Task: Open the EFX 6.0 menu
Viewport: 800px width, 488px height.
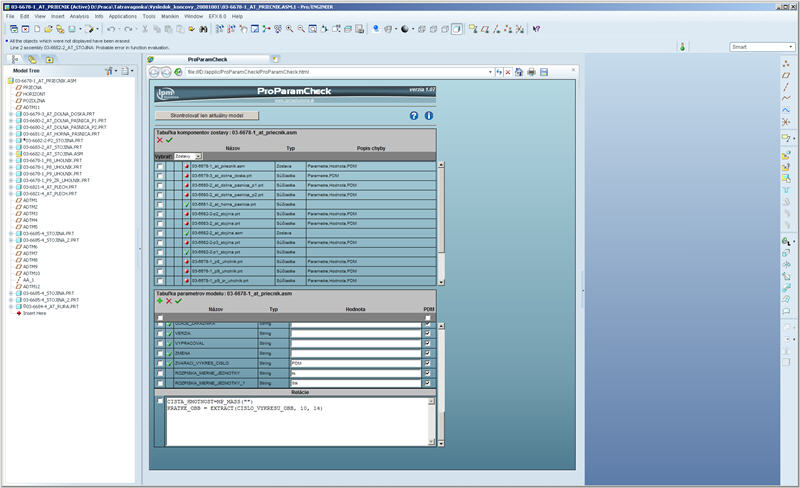Action: coord(217,16)
